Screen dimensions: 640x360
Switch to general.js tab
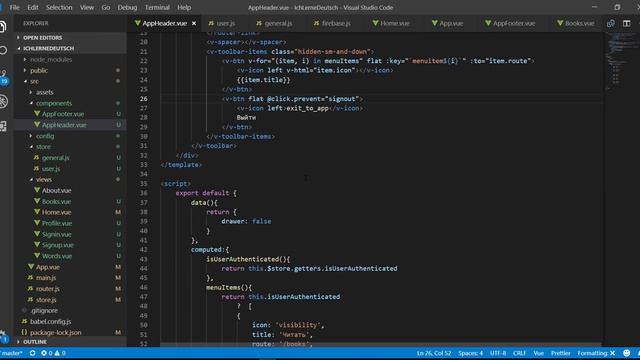(x=274, y=23)
